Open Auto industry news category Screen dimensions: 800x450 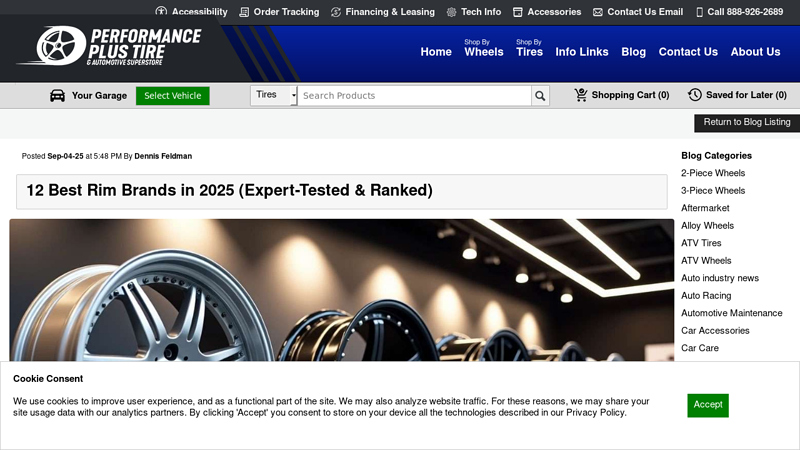tap(720, 278)
